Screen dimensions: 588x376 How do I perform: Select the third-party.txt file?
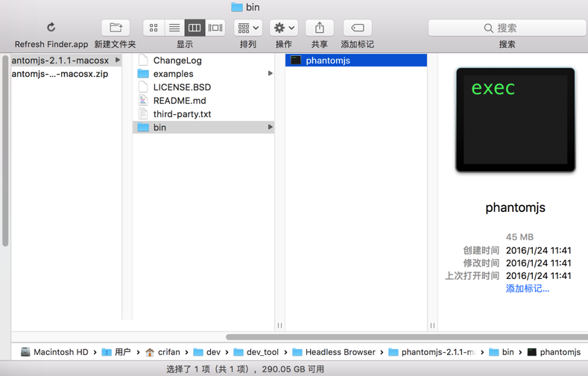[x=203, y=114]
